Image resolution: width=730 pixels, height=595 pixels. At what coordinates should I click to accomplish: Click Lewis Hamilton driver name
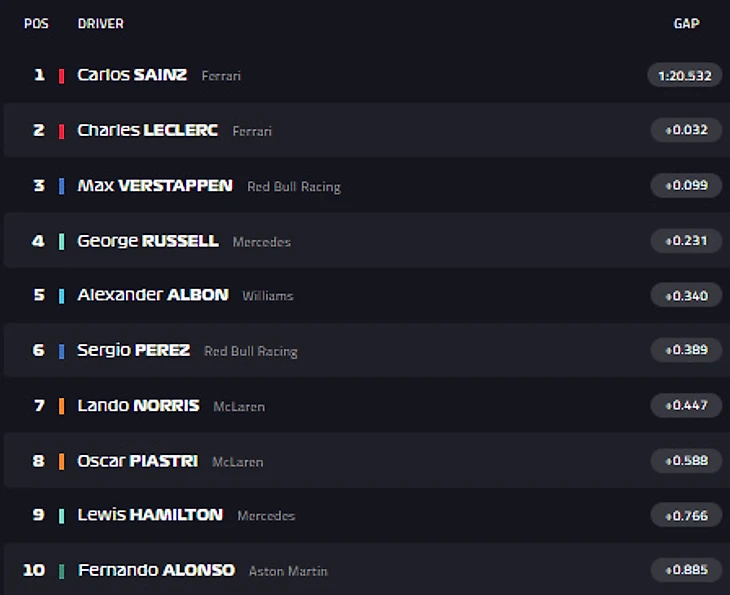[x=150, y=515]
